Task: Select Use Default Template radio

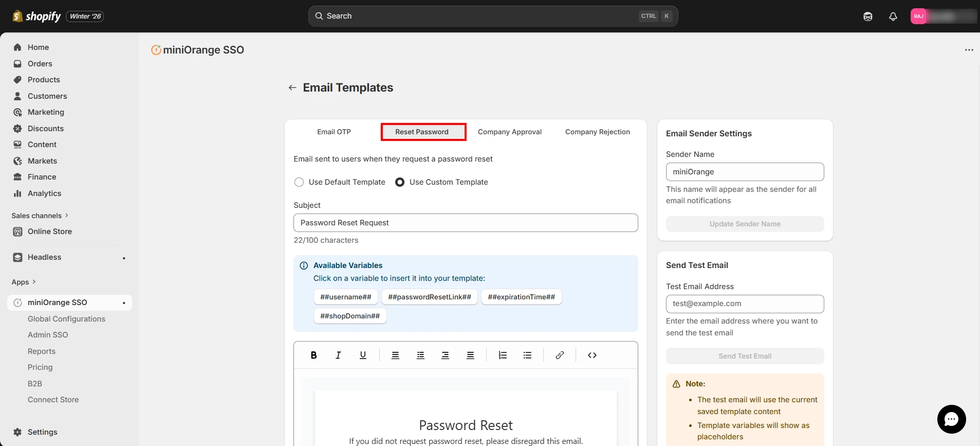Action: tap(299, 182)
